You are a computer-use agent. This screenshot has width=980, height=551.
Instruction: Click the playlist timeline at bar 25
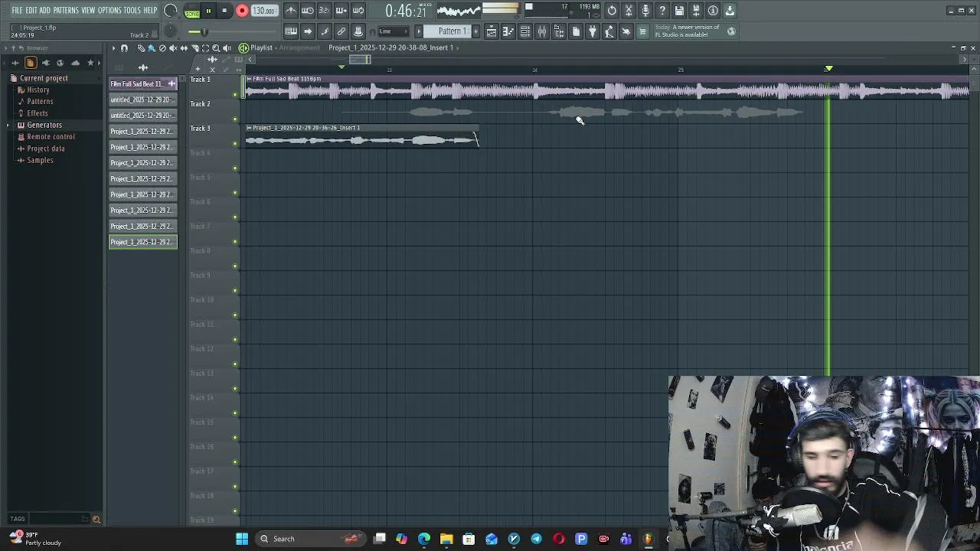(x=681, y=70)
